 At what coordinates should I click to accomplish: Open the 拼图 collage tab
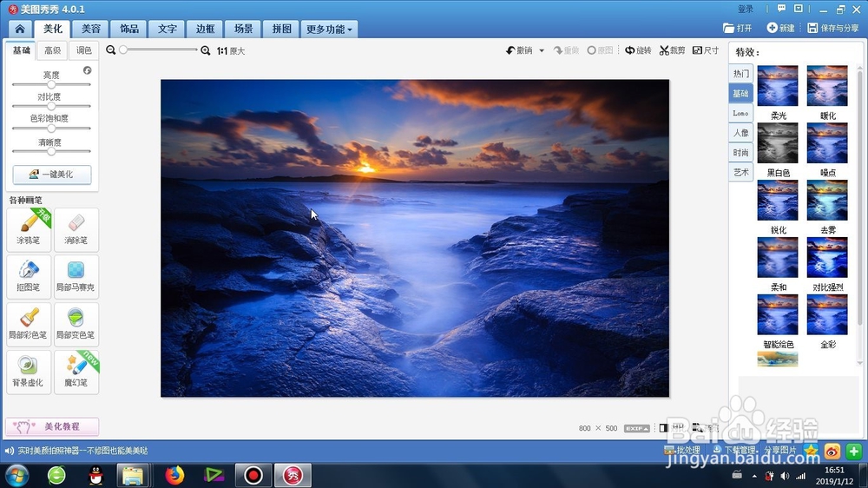tap(281, 29)
